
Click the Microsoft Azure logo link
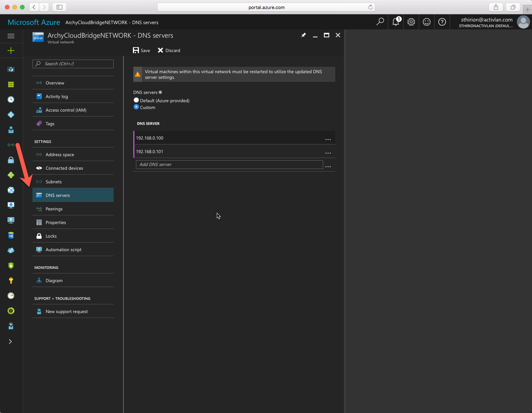tap(34, 22)
